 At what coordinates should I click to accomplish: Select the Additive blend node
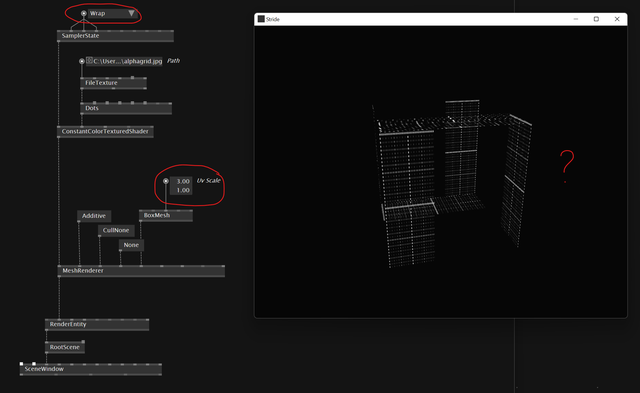tap(94, 216)
